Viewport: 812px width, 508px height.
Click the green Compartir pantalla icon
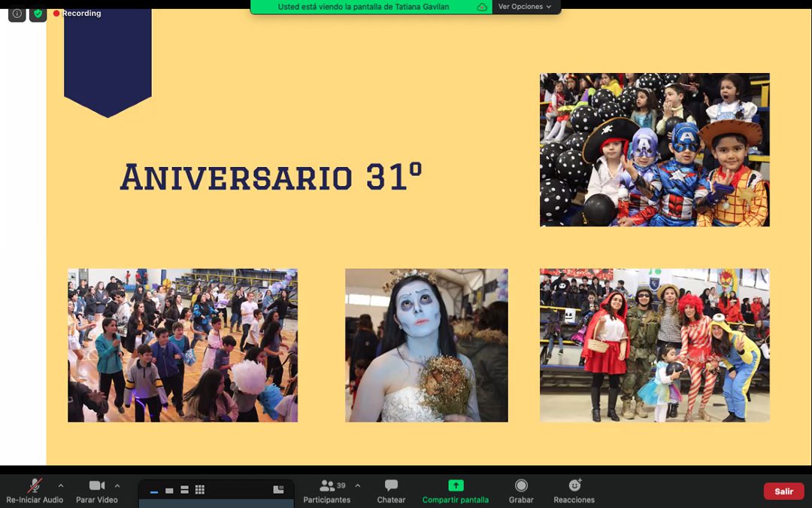pyautogui.click(x=456, y=485)
